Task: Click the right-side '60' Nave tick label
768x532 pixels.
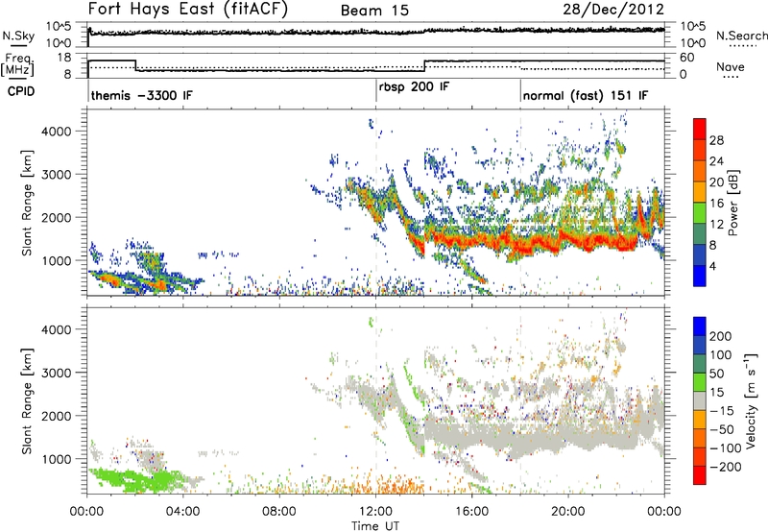Action: pos(687,58)
